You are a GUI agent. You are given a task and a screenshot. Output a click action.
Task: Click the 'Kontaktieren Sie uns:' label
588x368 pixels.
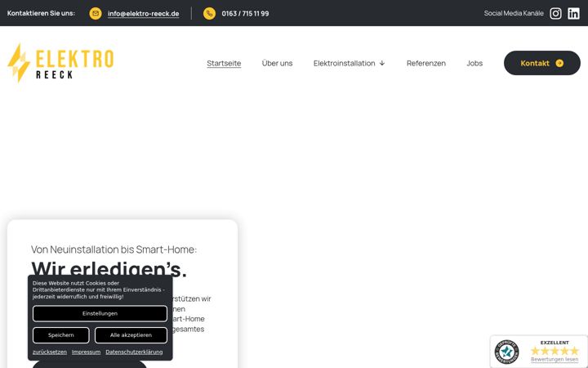[41, 13]
